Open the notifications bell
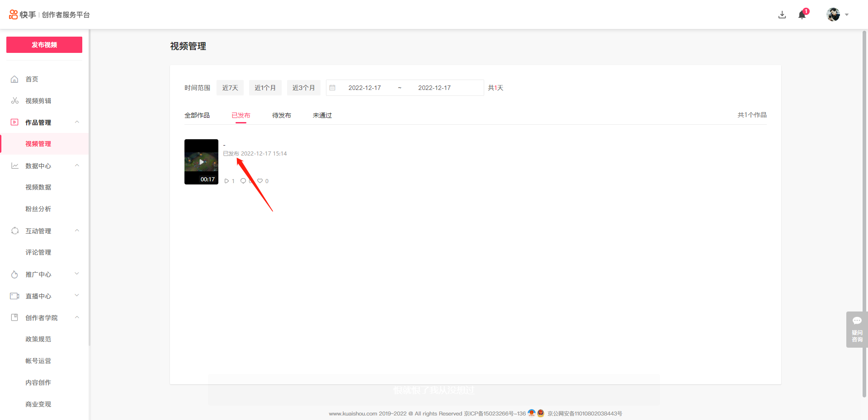The height and width of the screenshot is (420, 868). 802,15
